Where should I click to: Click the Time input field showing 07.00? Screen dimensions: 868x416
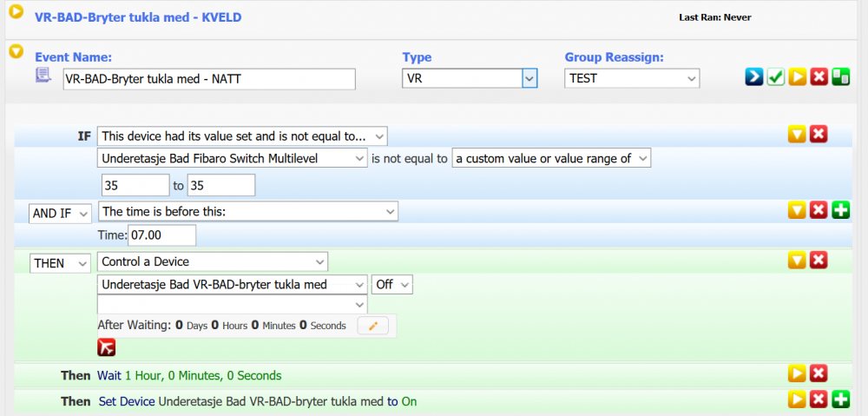pos(161,235)
